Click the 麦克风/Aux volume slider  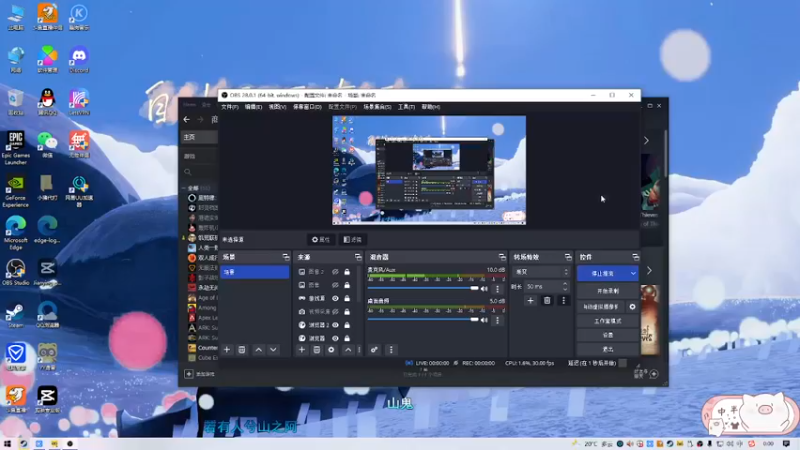[423, 289]
